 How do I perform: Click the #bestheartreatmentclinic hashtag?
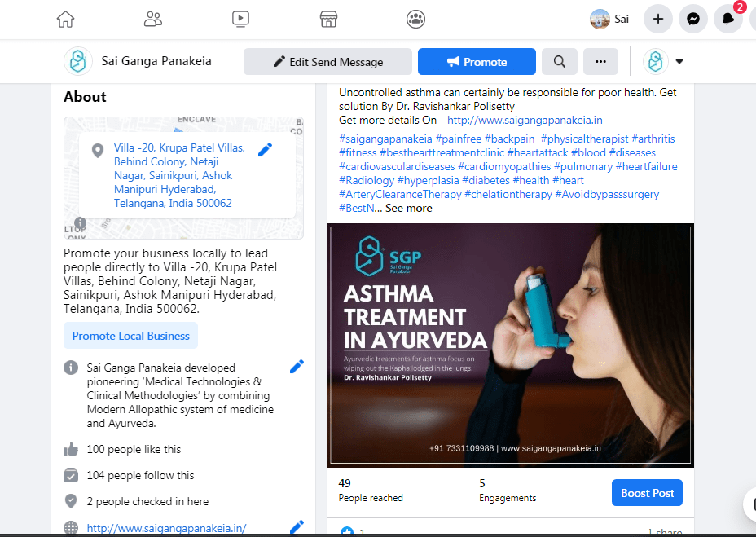pos(442,153)
